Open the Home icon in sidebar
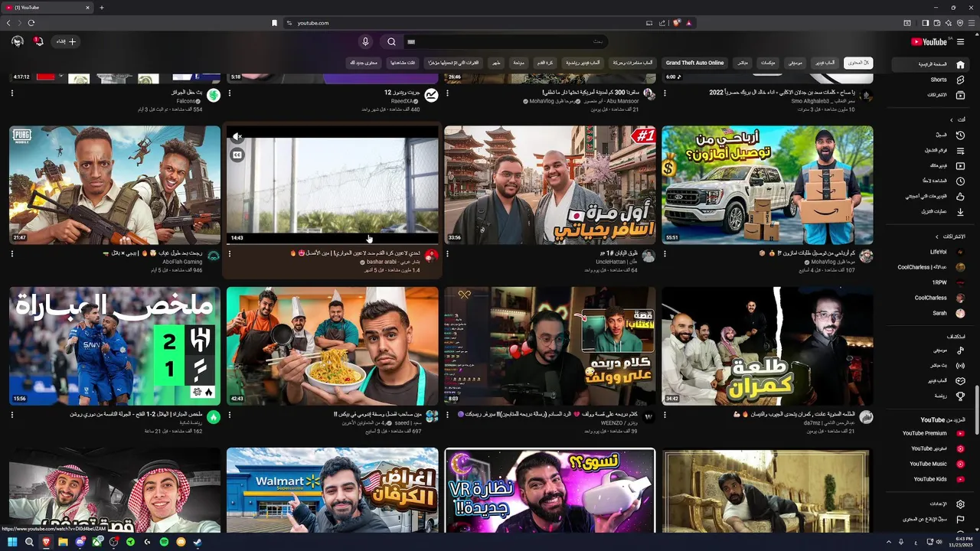This screenshot has width=980, height=551. 960,64
